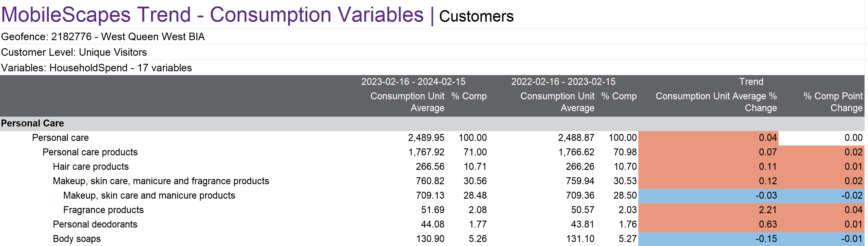Select the 50.57 fragrance prior value
This screenshot has height=246, width=868.
click(583, 210)
